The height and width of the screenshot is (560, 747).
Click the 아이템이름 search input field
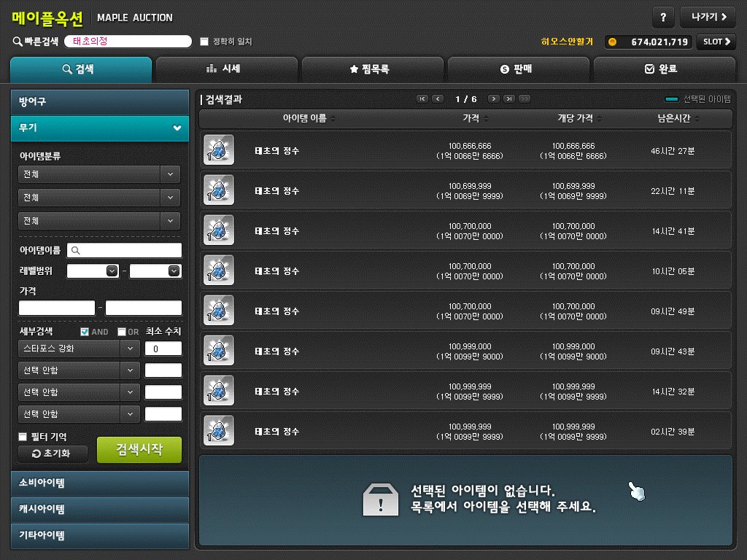pos(124,251)
